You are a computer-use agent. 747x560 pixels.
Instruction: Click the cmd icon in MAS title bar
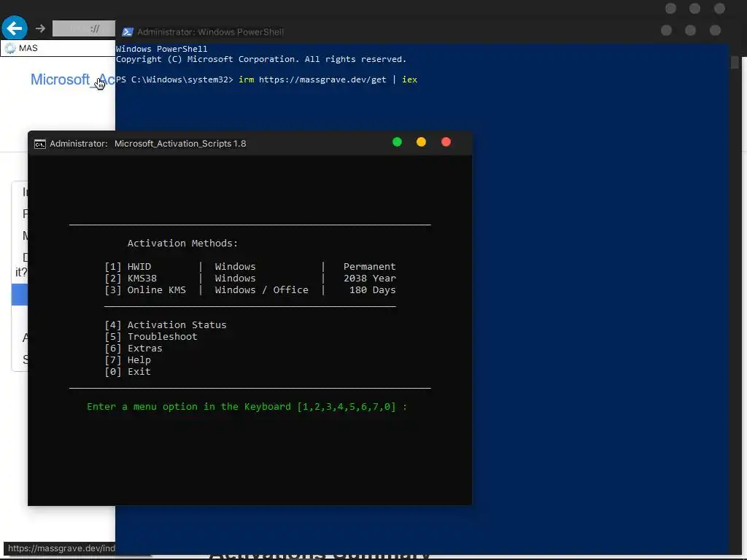click(x=40, y=144)
